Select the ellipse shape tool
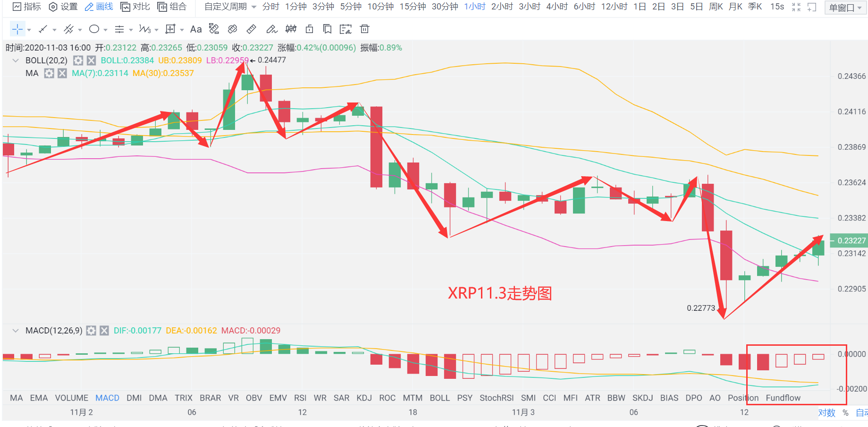 pyautogui.click(x=94, y=29)
